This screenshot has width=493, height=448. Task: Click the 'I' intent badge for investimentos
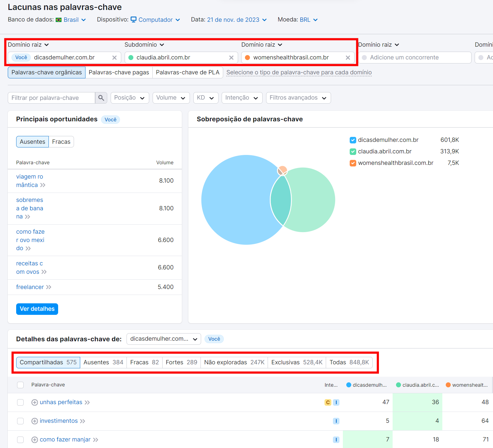336,421
